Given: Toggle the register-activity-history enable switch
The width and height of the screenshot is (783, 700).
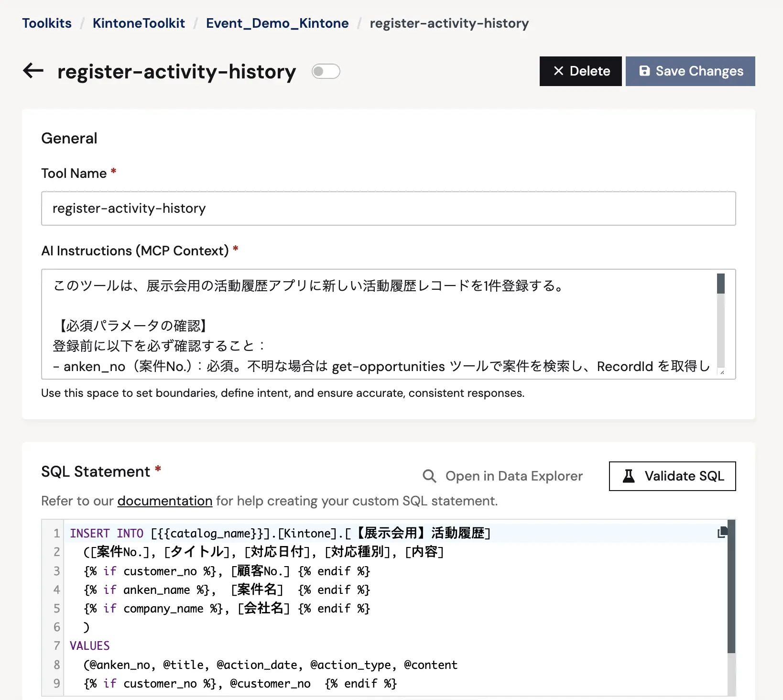Looking at the screenshot, I should pos(326,71).
